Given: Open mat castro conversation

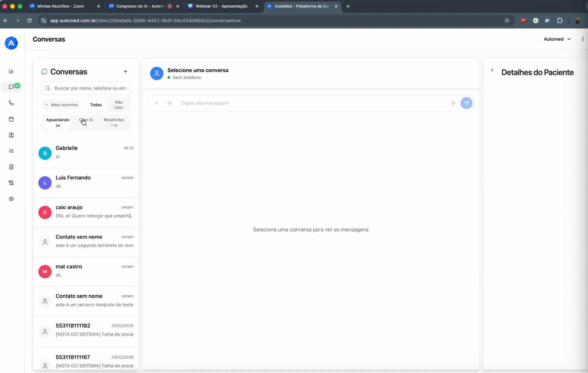Looking at the screenshot, I should [x=86, y=271].
